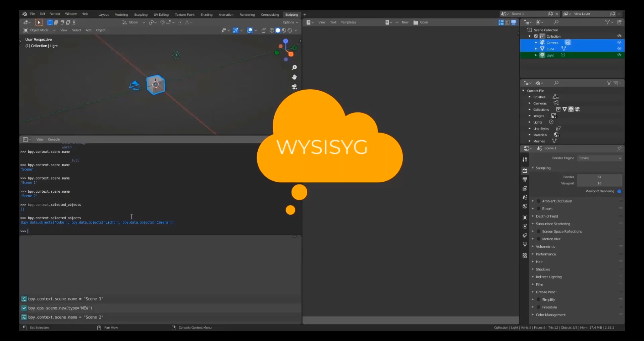The image size is (644, 341).
Task: Open Object properties tab icon
Action: [525, 217]
